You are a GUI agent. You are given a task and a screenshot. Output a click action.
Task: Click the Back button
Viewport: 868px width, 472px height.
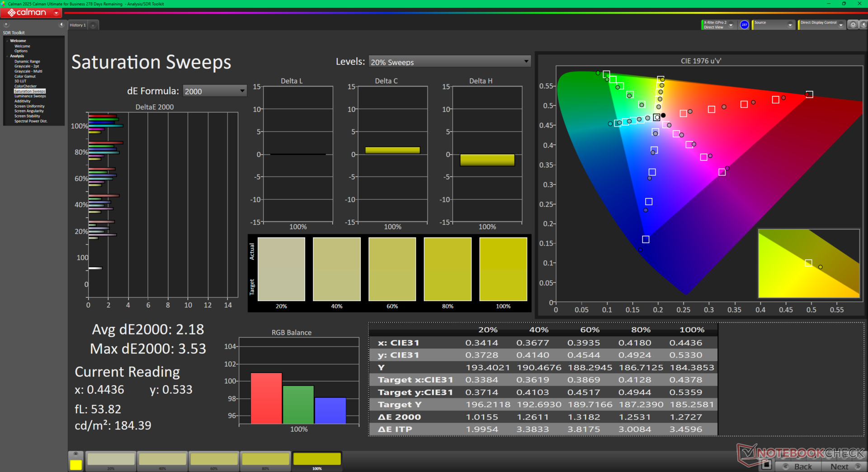click(x=798, y=466)
